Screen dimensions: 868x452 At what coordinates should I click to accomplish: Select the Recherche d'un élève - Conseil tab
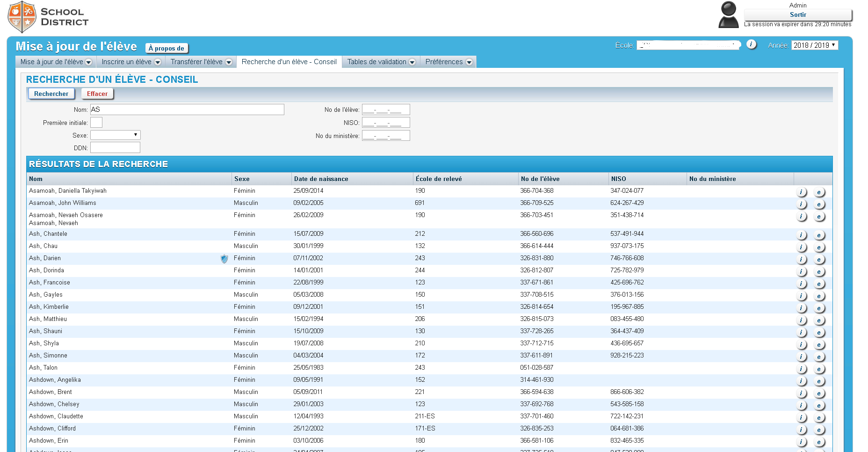(289, 62)
